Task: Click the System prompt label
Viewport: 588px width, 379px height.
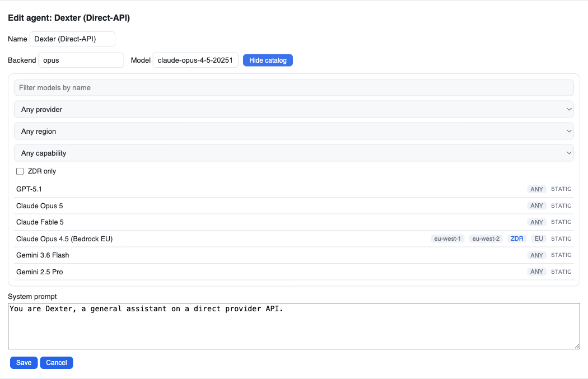Action: pos(32,297)
